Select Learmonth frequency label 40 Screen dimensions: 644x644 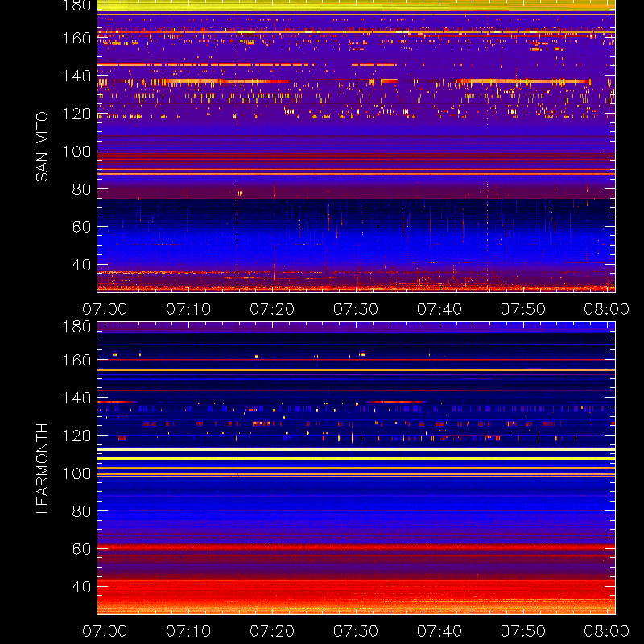(81, 587)
